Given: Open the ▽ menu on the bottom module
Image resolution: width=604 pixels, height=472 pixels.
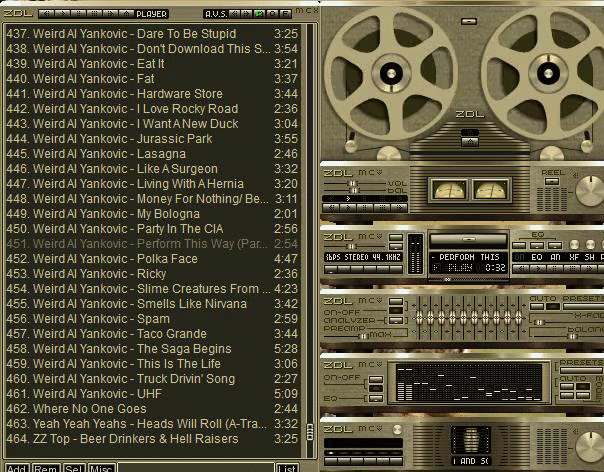Looking at the screenshot, I should pos(379,428).
